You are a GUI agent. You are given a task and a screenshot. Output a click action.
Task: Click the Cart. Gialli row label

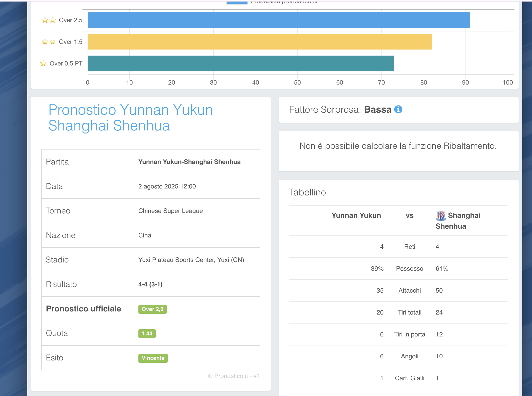pos(410,378)
